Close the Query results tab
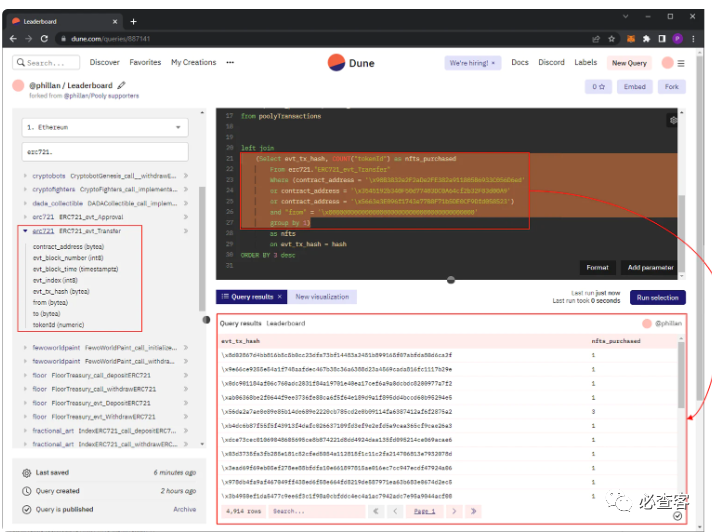 tap(280, 296)
